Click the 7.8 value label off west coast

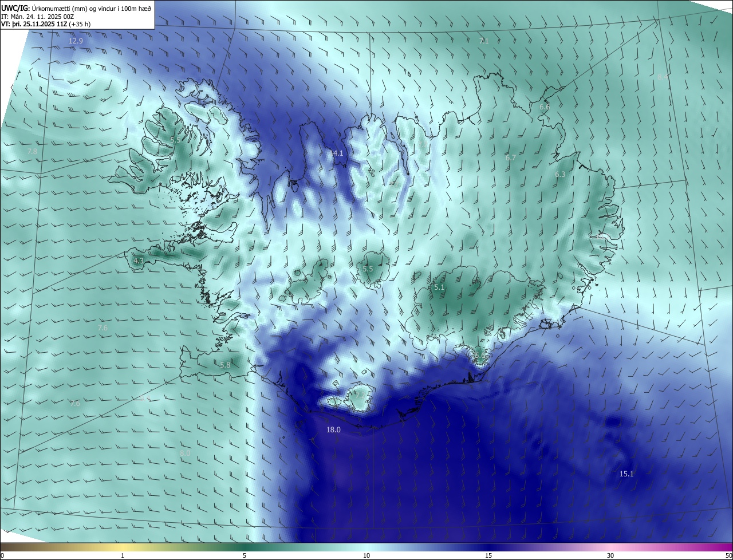[32, 151]
